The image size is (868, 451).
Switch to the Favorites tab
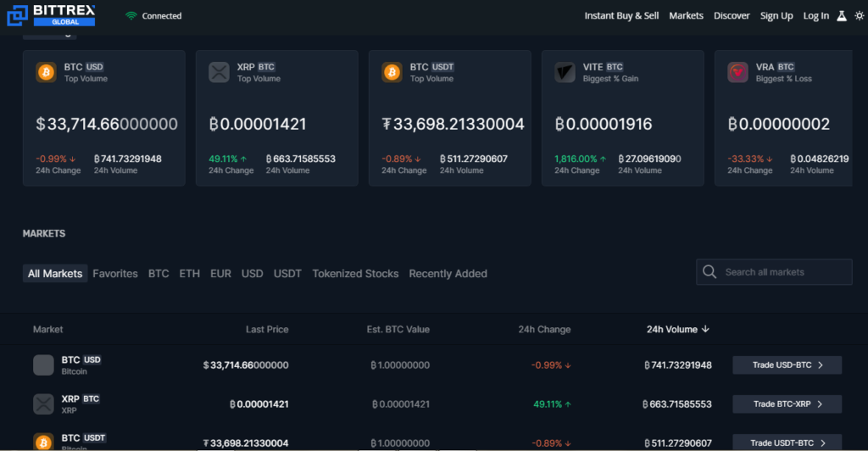[x=115, y=273]
